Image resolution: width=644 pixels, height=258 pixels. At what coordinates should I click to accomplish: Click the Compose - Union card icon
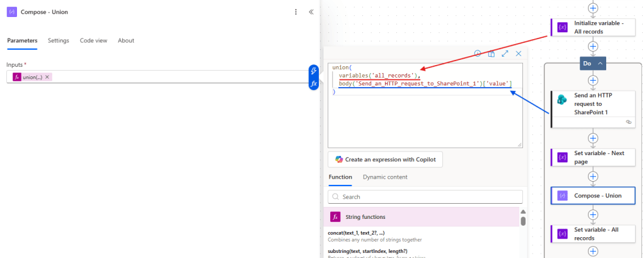(562, 196)
